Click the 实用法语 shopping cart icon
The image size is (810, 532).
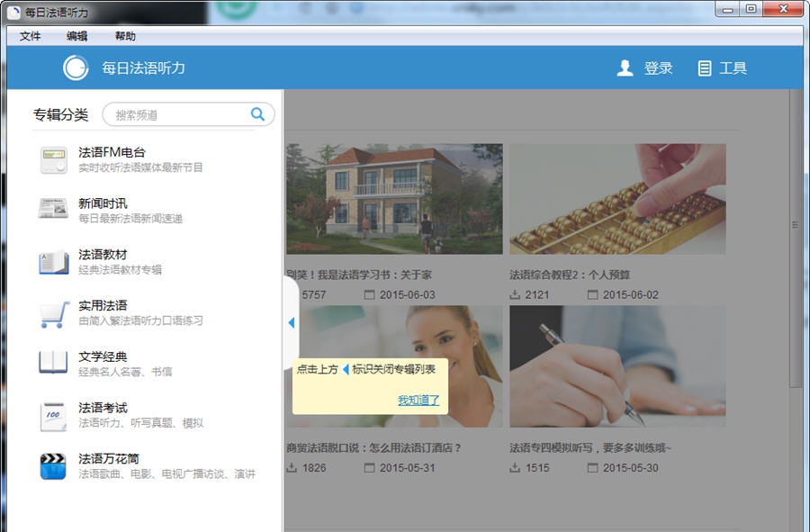click(54, 312)
